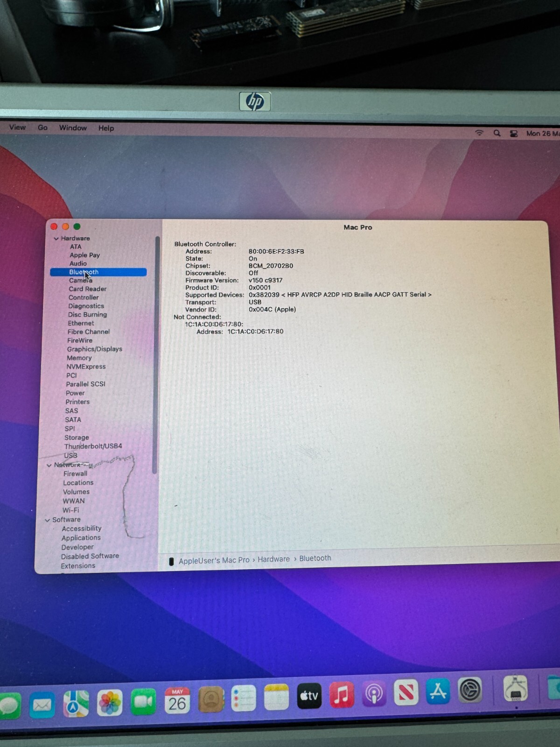
Task: Select ATA in the sidebar
Action: 76,247
